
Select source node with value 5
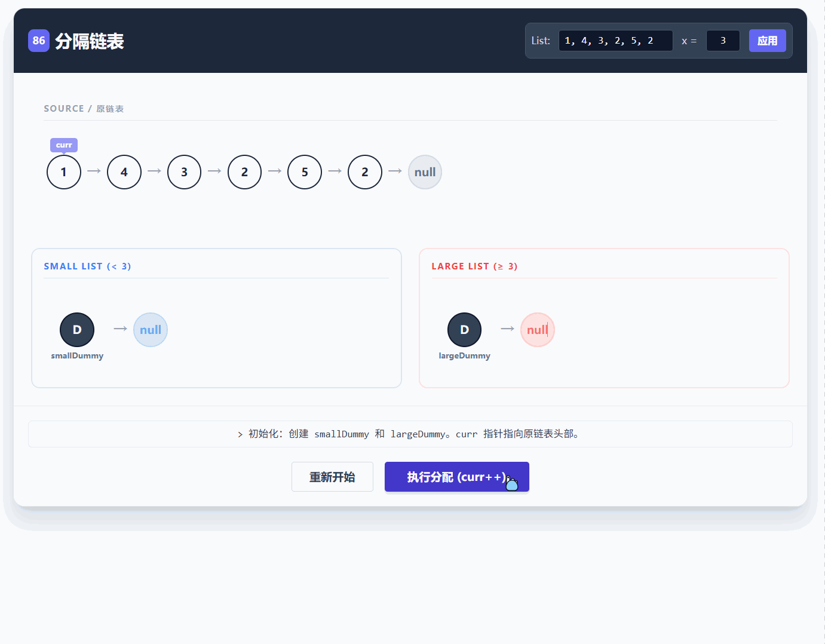[x=305, y=172]
